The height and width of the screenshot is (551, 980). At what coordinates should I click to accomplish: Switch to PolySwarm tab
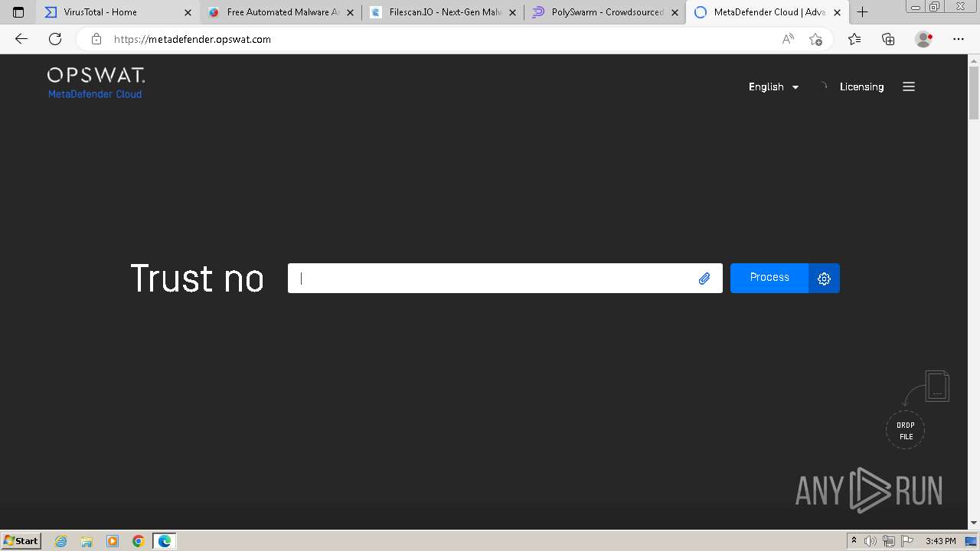pos(605,12)
